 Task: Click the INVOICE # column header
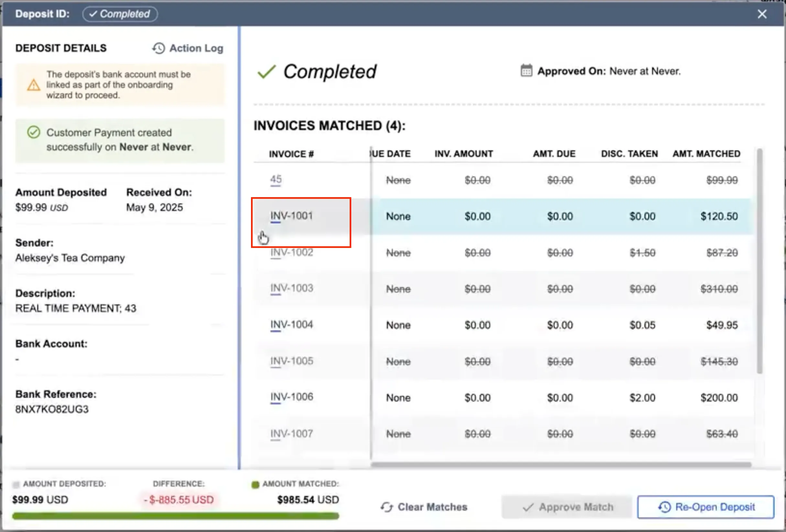tap(291, 154)
